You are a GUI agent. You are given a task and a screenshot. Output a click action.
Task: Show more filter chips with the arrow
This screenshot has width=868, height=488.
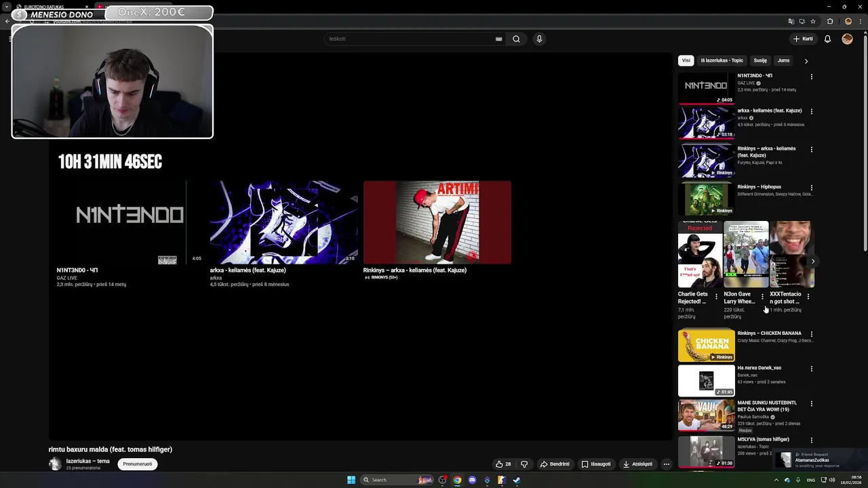(x=806, y=61)
